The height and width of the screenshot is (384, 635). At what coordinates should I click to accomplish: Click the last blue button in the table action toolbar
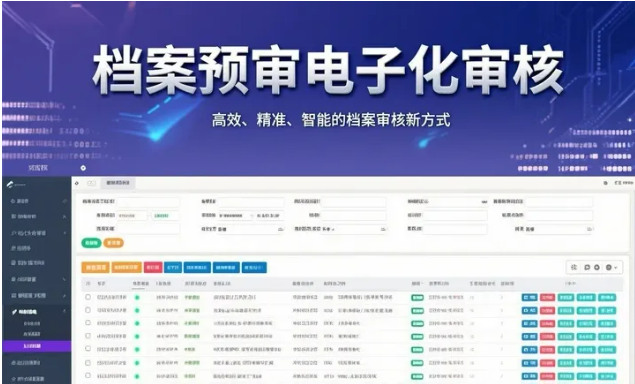(x=254, y=267)
